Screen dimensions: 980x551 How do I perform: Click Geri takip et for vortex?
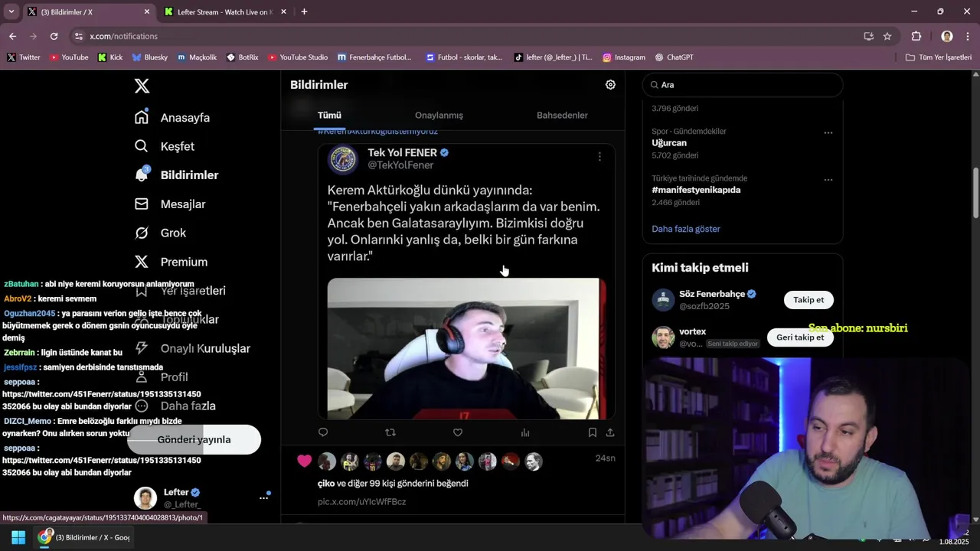(800, 337)
